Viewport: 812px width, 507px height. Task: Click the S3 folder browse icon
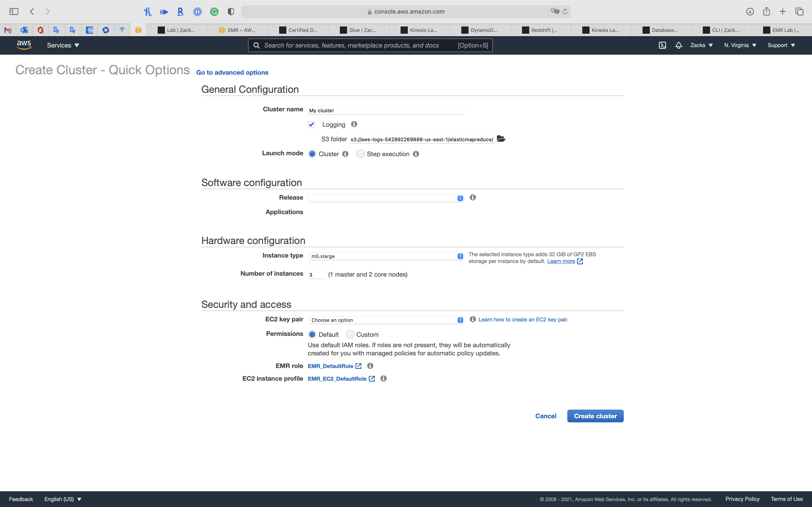click(x=501, y=139)
